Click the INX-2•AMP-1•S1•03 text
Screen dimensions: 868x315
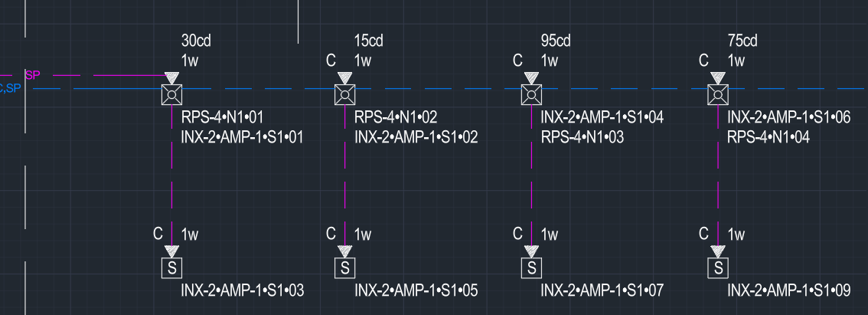pos(243,290)
